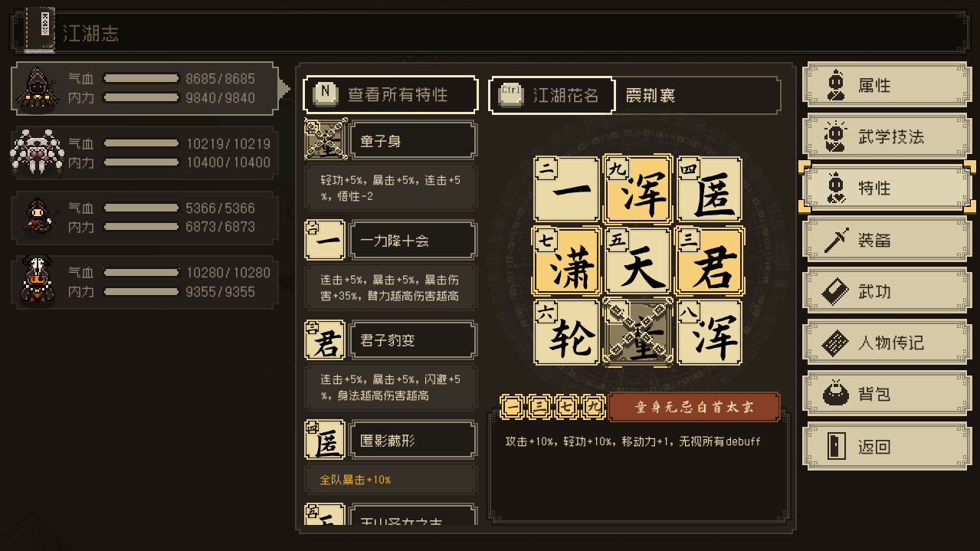Select the 浑 tile numbered 九
This screenshot has height=551, width=980.
(637, 189)
